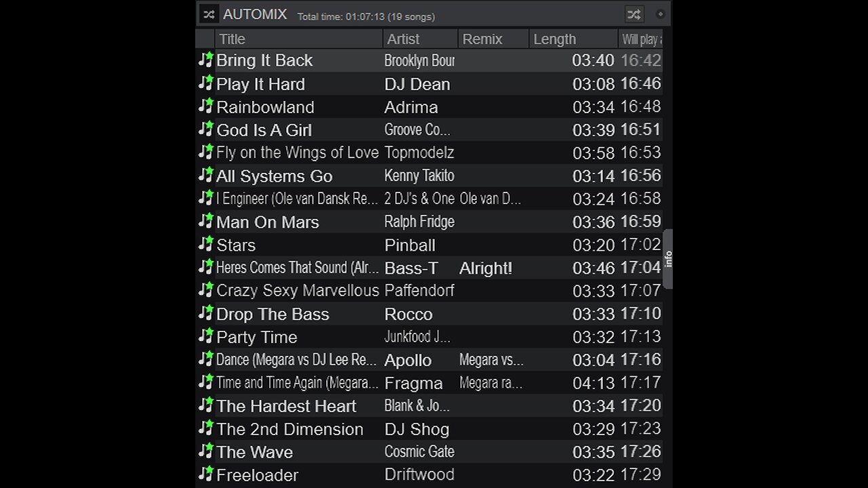Click the music note icon for Party Time
This screenshot has height=488, width=868.
click(205, 336)
